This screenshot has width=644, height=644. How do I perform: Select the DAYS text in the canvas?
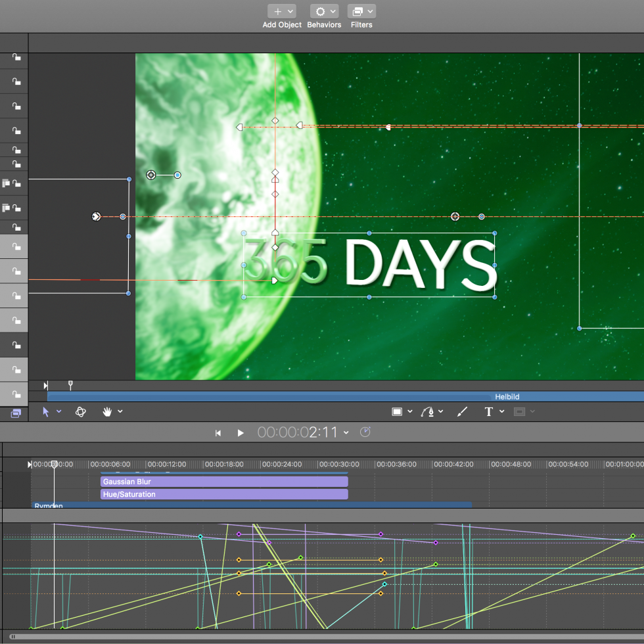(421, 265)
